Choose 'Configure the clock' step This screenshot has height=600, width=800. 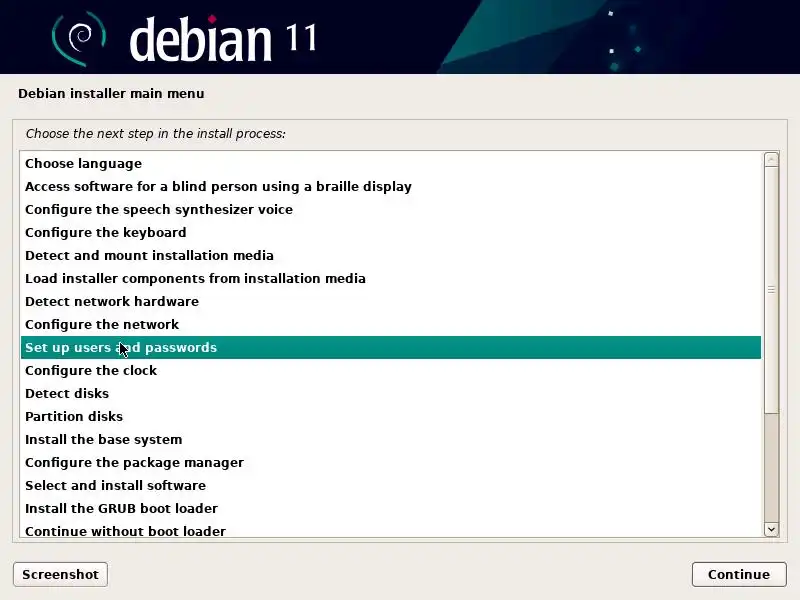[x=391, y=370]
